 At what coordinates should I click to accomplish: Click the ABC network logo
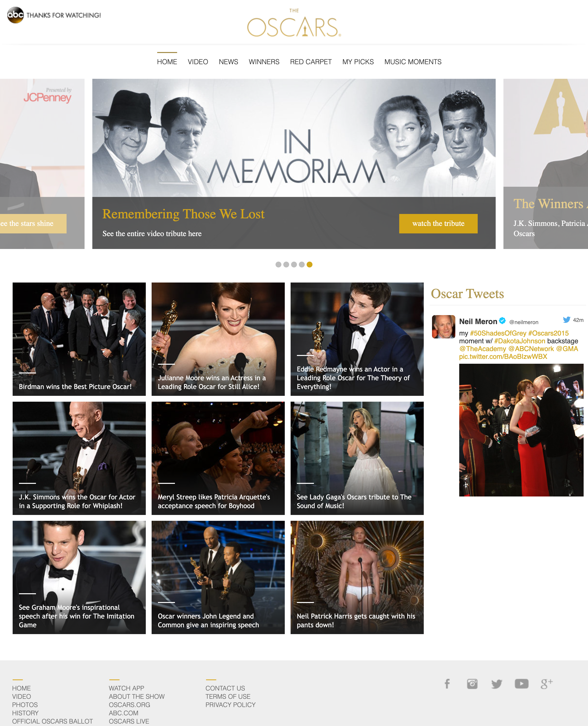[15, 15]
